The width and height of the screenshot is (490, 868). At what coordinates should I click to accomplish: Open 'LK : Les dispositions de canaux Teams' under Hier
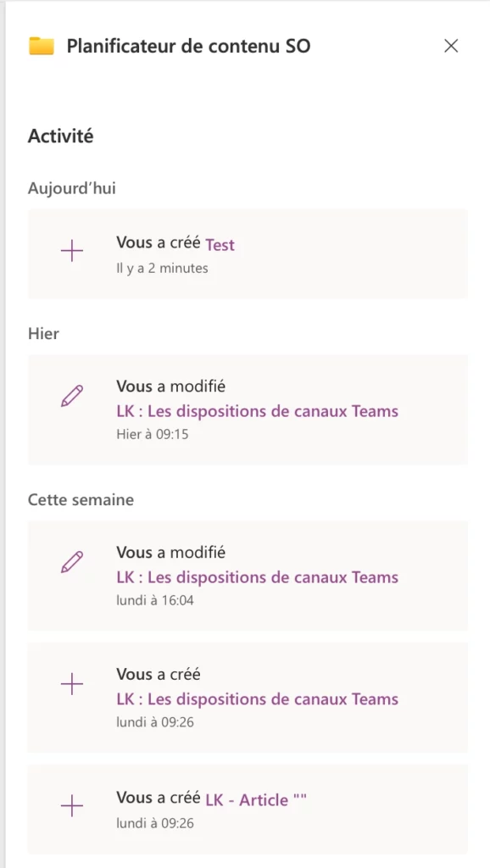point(259,411)
